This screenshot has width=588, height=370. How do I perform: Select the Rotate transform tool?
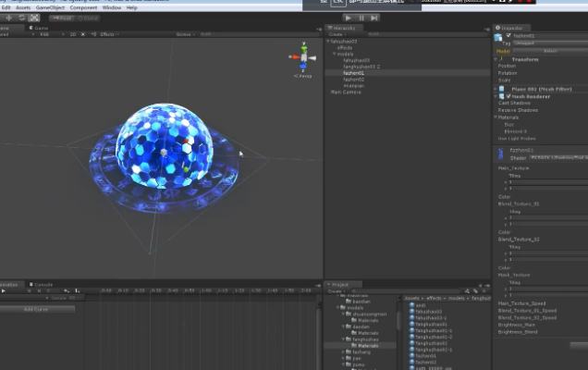click(21, 18)
